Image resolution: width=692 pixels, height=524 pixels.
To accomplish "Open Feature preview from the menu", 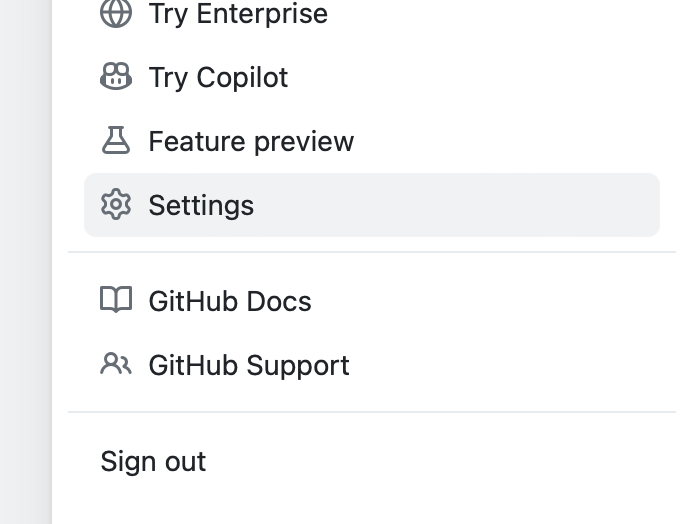I will [x=372, y=141].
